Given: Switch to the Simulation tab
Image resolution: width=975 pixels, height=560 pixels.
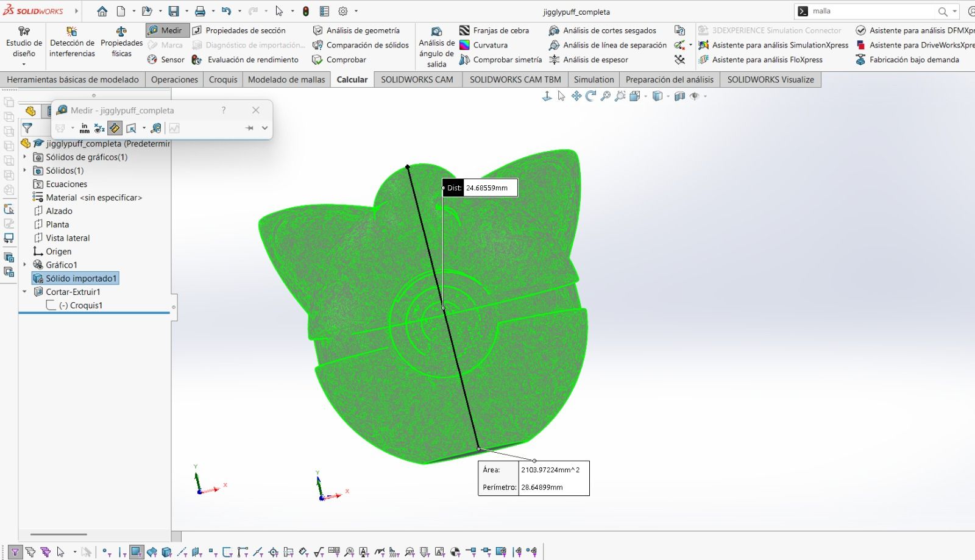Looking at the screenshot, I should [x=594, y=80].
